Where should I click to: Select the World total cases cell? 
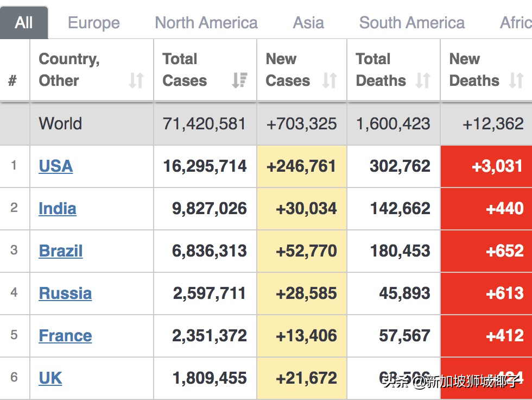(205, 124)
